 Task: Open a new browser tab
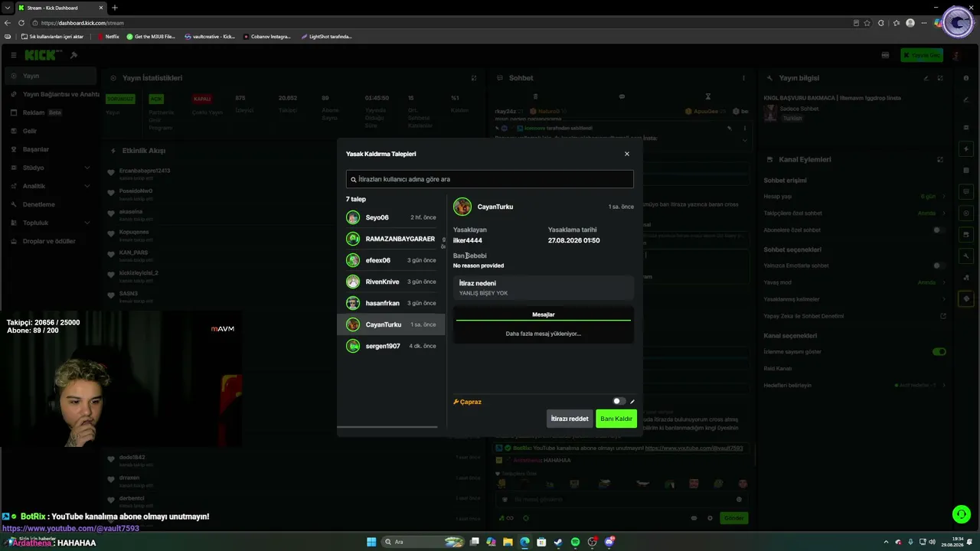115,8
